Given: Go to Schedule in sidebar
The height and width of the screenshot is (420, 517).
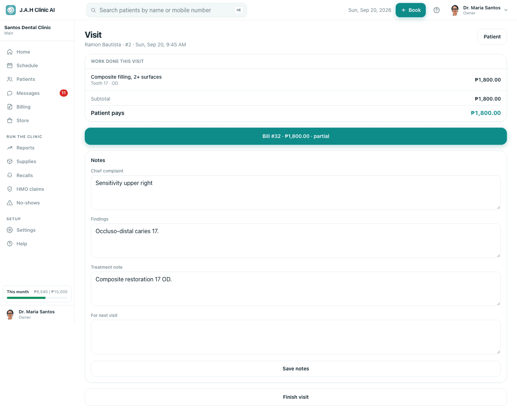Looking at the screenshot, I should 37,65.
